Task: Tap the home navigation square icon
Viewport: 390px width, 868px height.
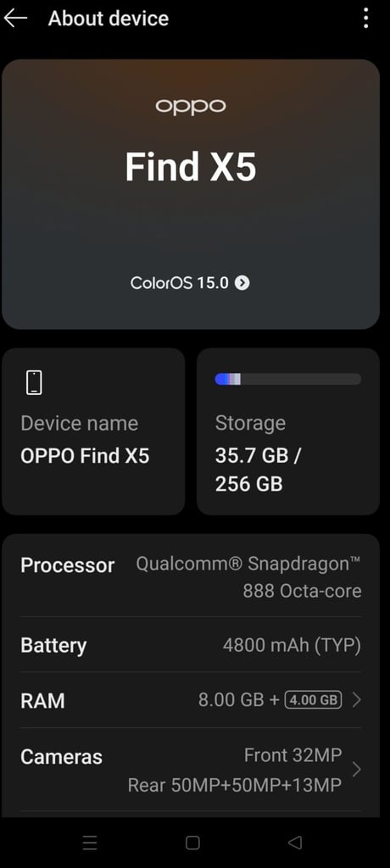Action: [x=192, y=843]
